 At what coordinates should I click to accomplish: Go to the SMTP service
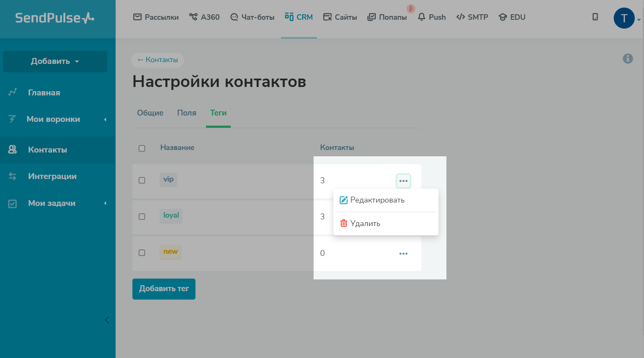[472, 17]
